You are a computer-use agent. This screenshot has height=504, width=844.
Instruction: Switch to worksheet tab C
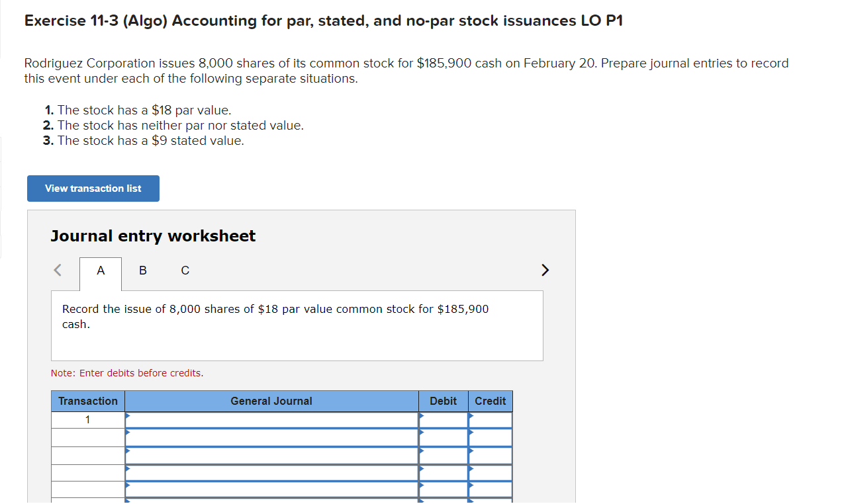pos(185,271)
